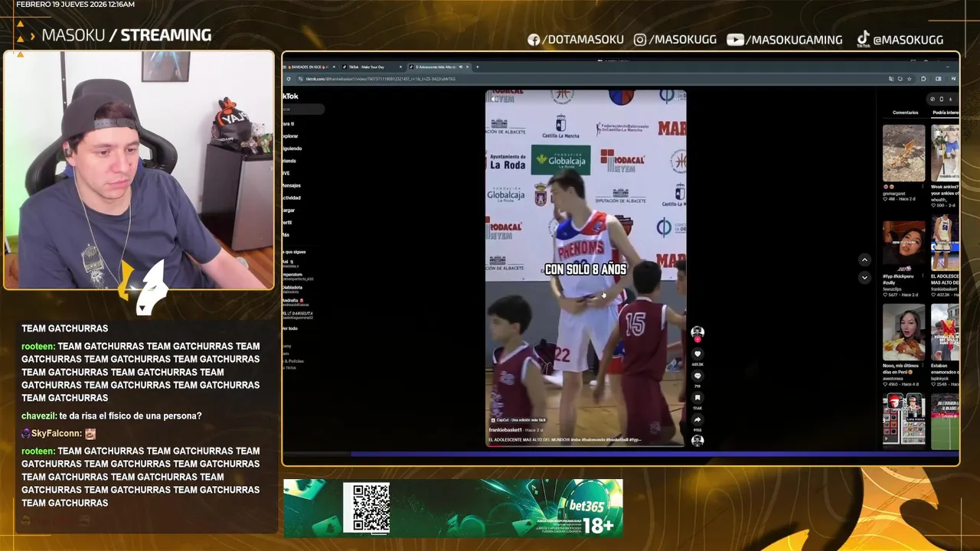Open Instagram /MASOKUGG overlay link

[675, 39]
